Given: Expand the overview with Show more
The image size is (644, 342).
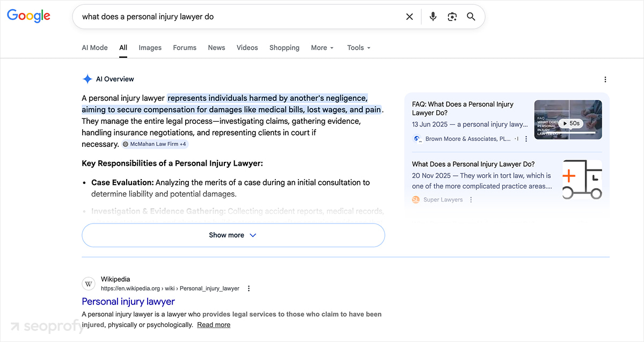Looking at the screenshot, I should (x=233, y=235).
